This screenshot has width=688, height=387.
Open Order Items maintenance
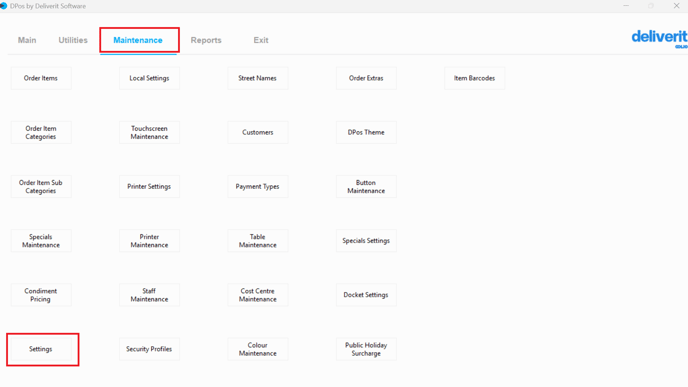tap(41, 78)
